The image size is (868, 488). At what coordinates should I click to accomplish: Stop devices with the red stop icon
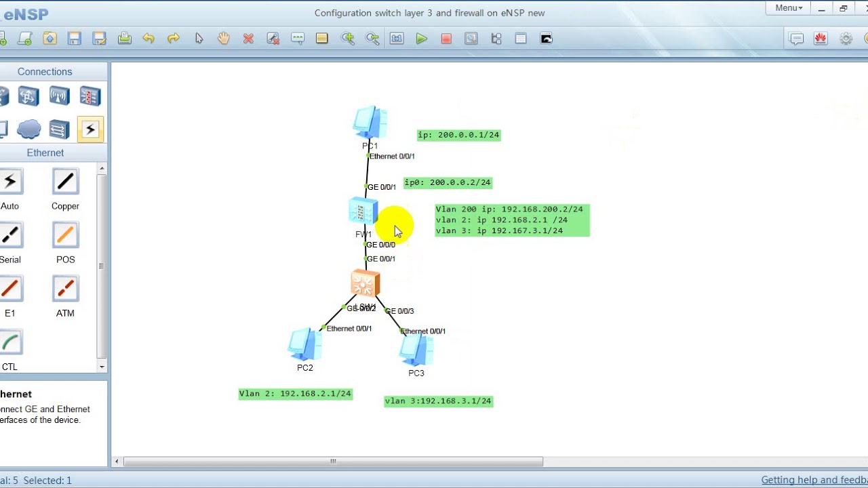pos(446,39)
